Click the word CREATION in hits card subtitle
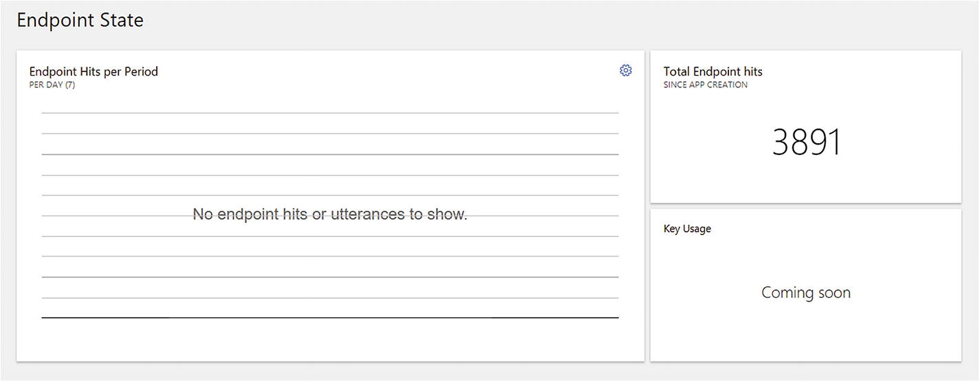The image size is (980, 382). [728, 85]
